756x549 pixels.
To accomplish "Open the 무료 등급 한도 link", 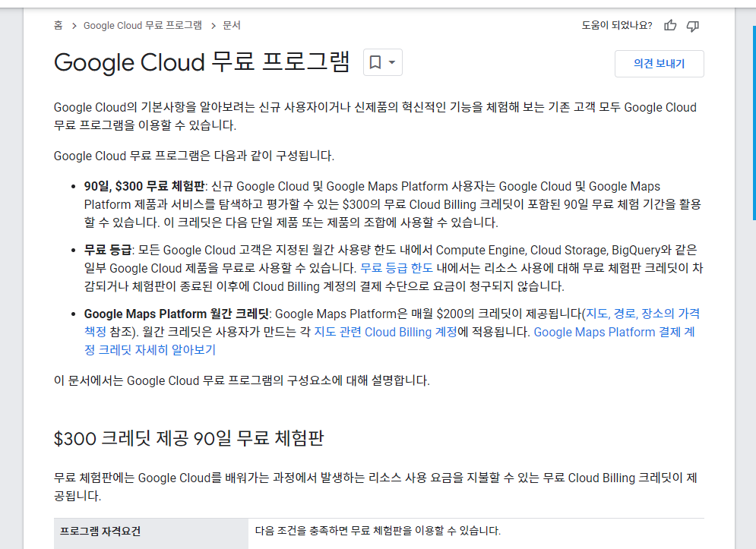I will pos(397,268).
